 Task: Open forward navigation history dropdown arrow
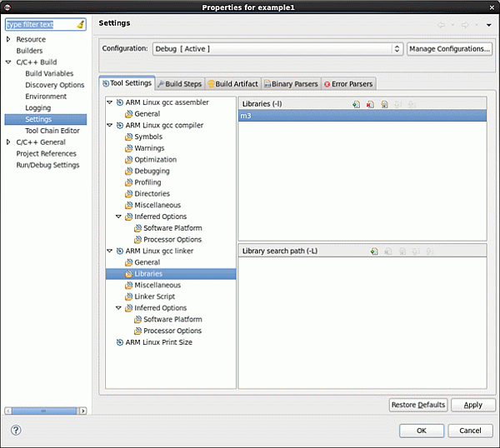point(477,25)
